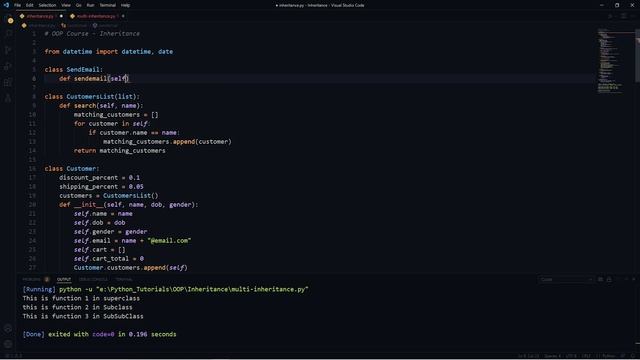The image size is (640, 360).
Task: Open the output channel dropdown
Action: (x=565, y=279)
